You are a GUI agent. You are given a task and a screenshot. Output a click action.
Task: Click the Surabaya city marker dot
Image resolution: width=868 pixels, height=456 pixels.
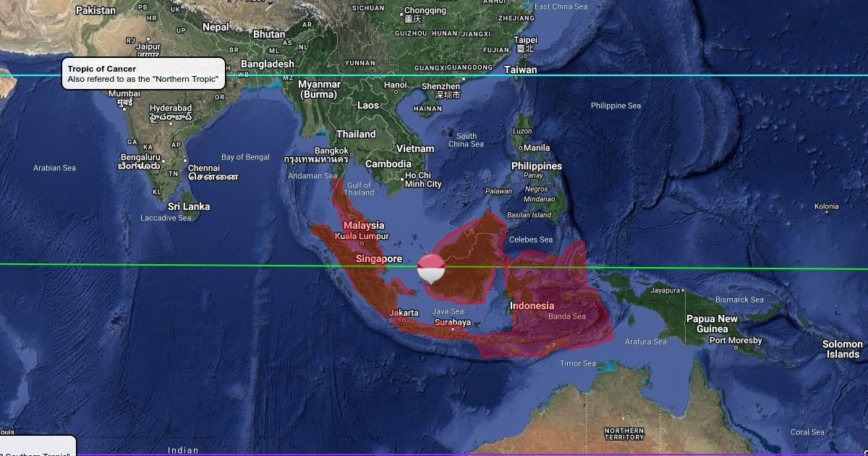tap(453, 330)
